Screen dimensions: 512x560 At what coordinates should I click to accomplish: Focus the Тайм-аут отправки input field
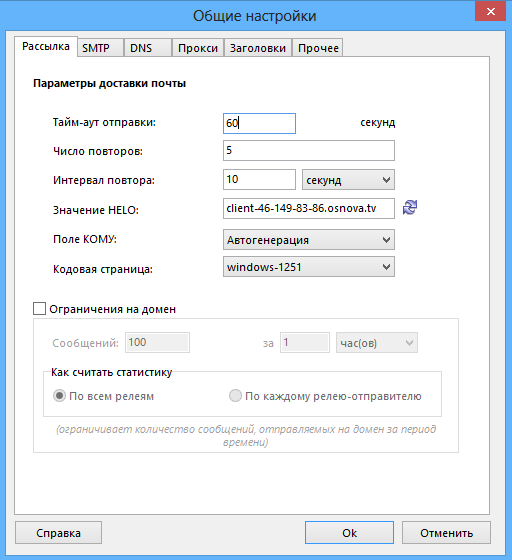[259, 124]
